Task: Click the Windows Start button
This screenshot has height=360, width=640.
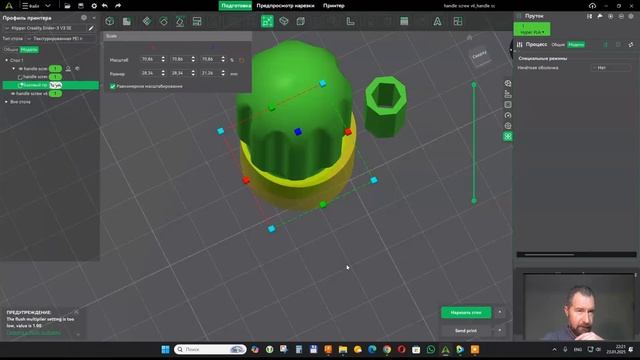Action: coord(165,350)
